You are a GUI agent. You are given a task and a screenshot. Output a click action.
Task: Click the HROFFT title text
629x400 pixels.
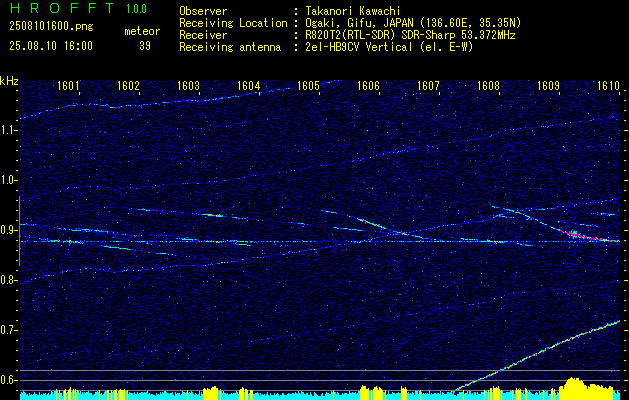(63, 8)
